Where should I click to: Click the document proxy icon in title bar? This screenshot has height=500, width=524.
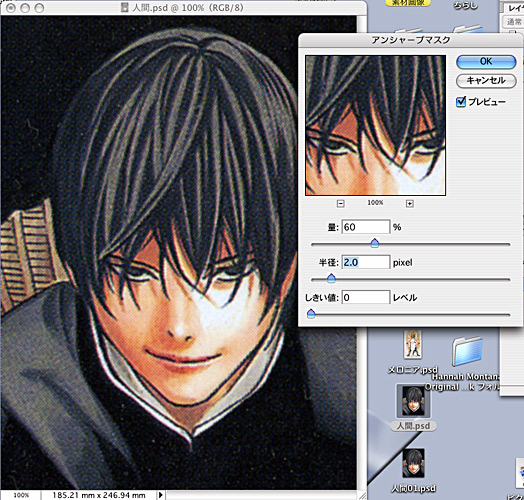click(x=125, y=8)
